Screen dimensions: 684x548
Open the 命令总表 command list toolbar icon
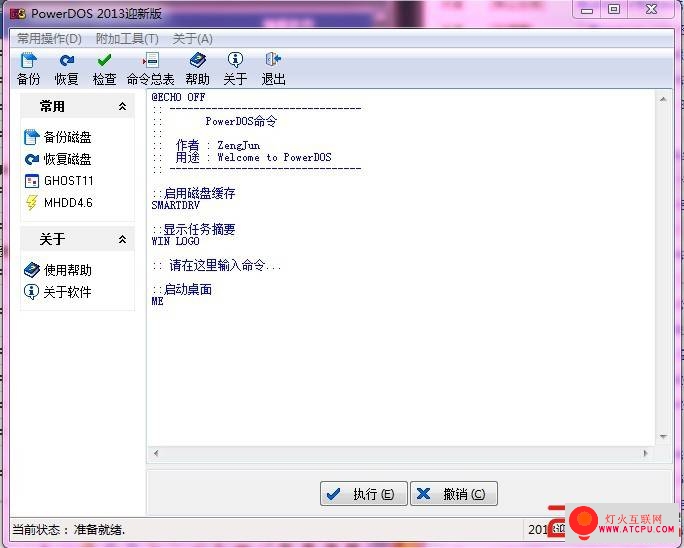[151, 60]
